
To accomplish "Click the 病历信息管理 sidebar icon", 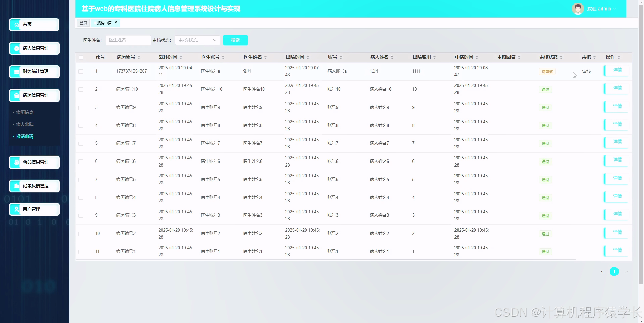I will tap(16, 95).
